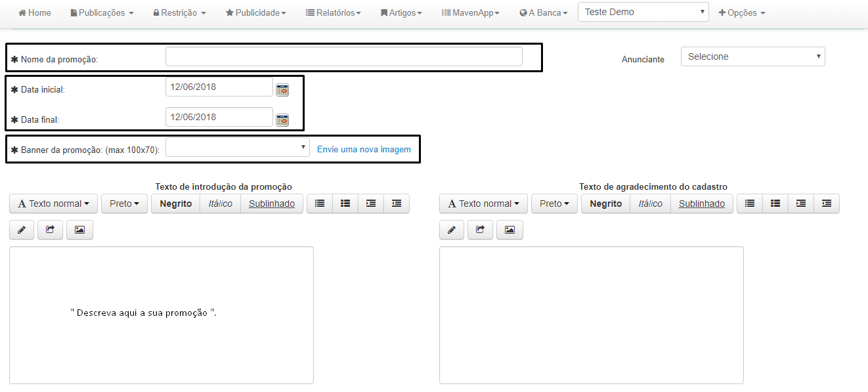The height and width of the screenshot is (392, 868).
Task: Click the ordered list icon in agradecimento editor
Action: click(x=775, y=204)
